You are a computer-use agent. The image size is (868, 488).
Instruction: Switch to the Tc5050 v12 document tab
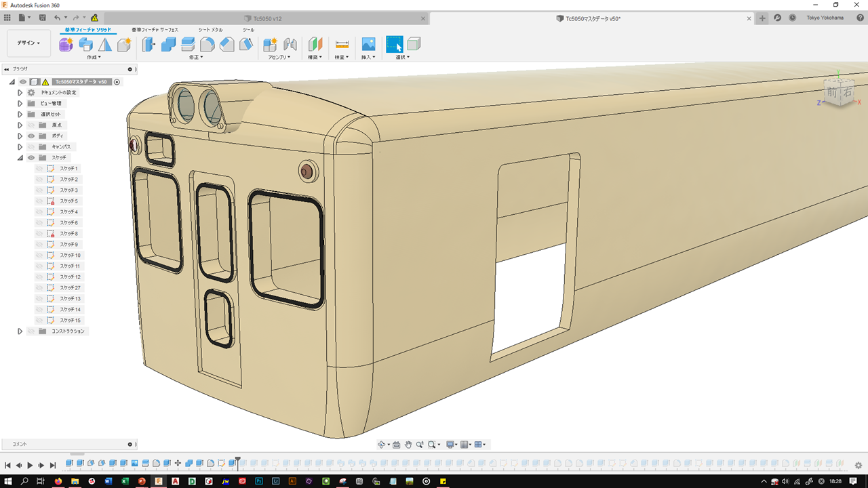click(267, 18)
